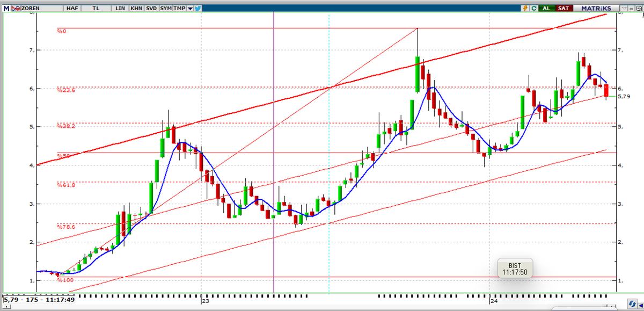Change the TL currency setting
The image size is (644, 311).
coord(96,8)
